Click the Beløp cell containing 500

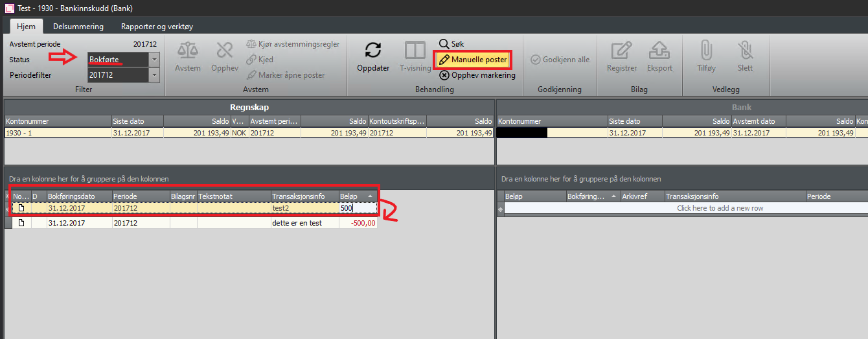tap(358, 208)
